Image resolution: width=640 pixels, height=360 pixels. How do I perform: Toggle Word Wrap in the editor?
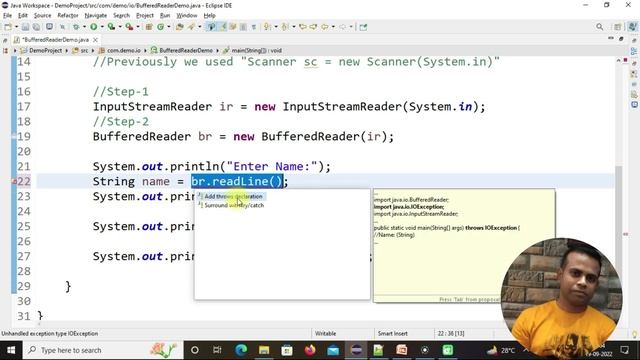[x=233, y=27]
